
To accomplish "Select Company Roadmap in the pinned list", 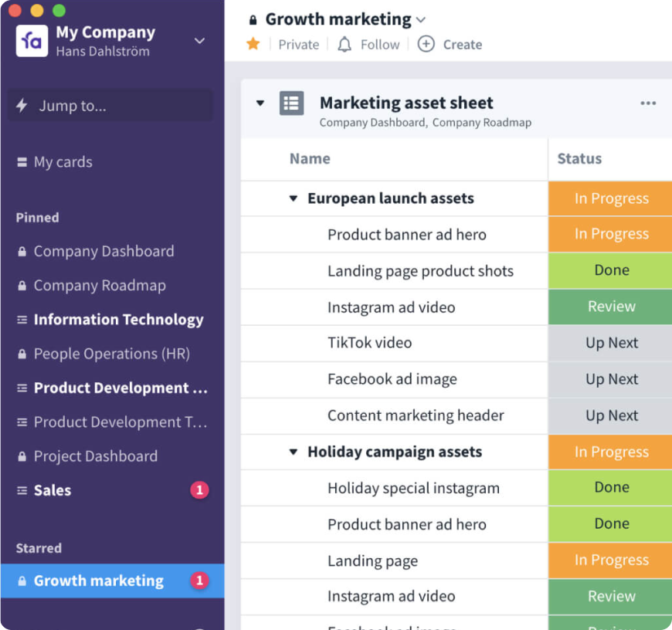I will pos(100,285).
